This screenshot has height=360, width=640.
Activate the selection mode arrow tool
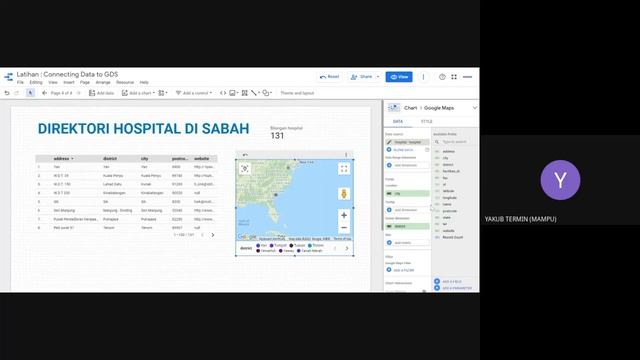(30, 93)
